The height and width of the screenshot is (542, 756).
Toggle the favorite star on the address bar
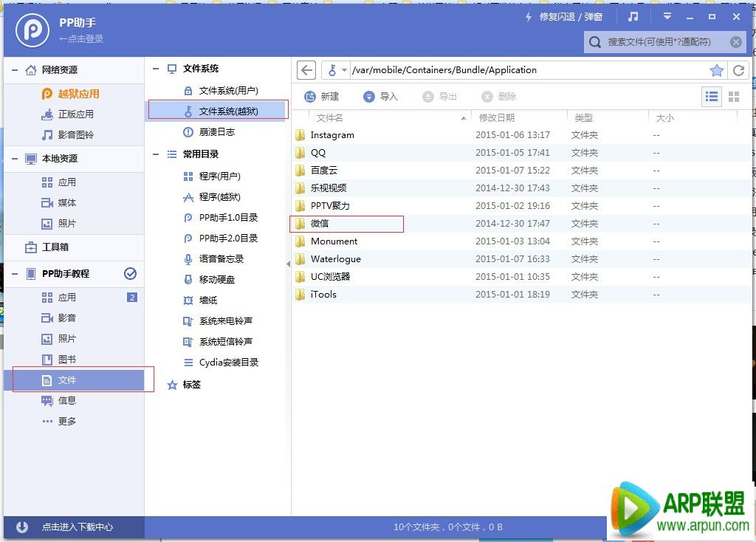point(717,70)
